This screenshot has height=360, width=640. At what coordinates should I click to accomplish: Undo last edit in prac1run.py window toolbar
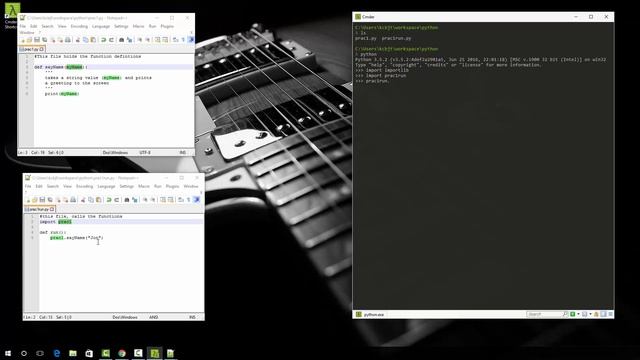pyautogui.click(x=109, y=200)
